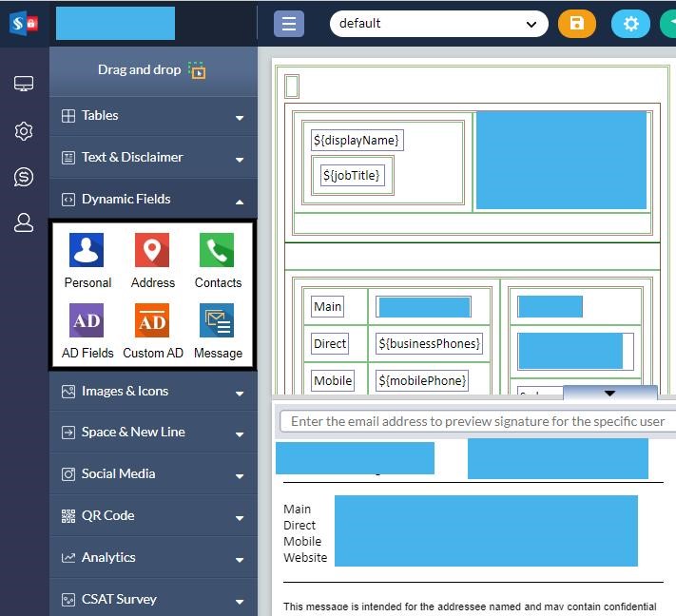Choose the Contacts phone icon
676x616 pixels.
pyautogui.click(x=217, y=251)
